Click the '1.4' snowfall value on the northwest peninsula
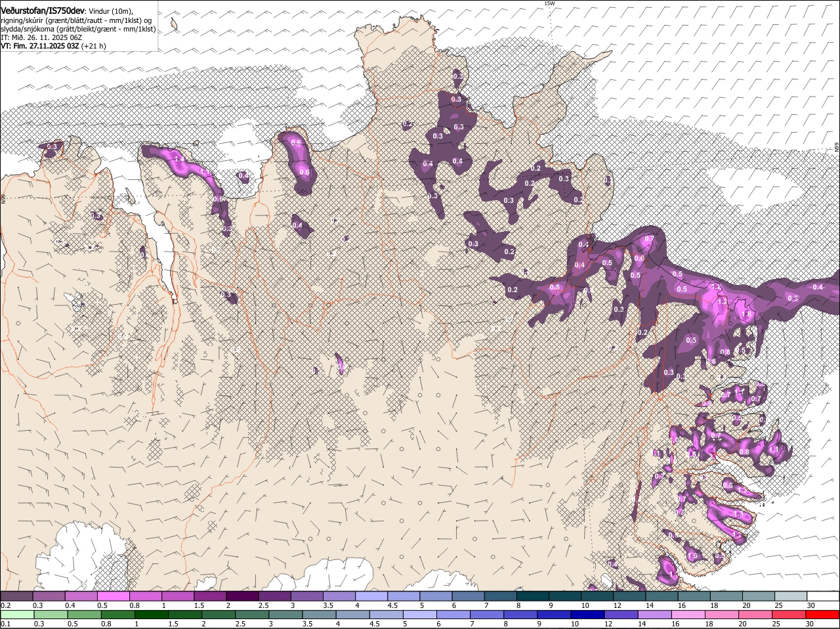 coord(180,160)
